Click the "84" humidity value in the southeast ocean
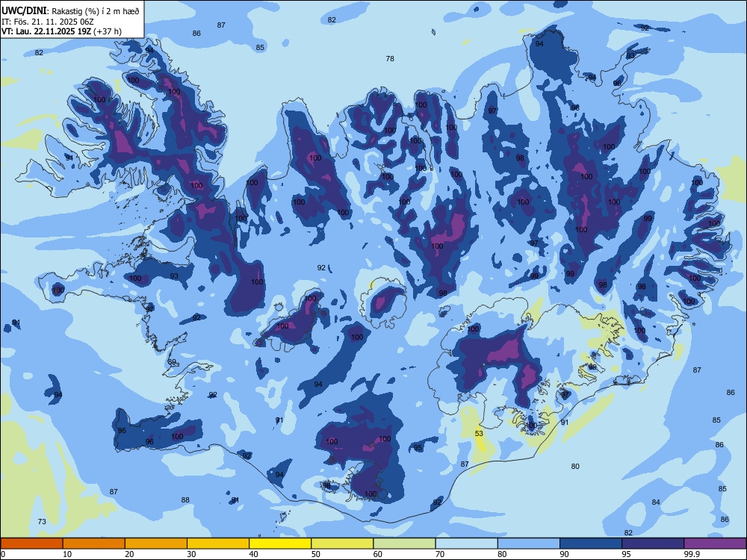747x560 pixels. pos(656,502)
